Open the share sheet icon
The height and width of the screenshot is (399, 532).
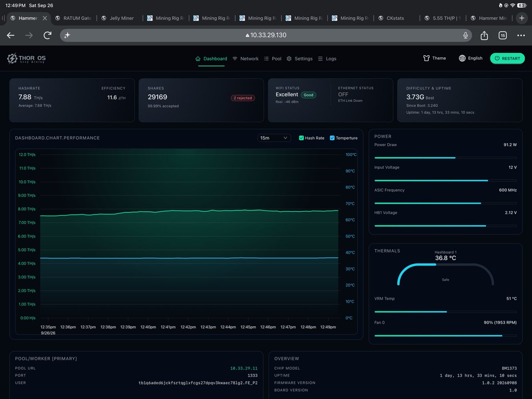tap(484, 35)
